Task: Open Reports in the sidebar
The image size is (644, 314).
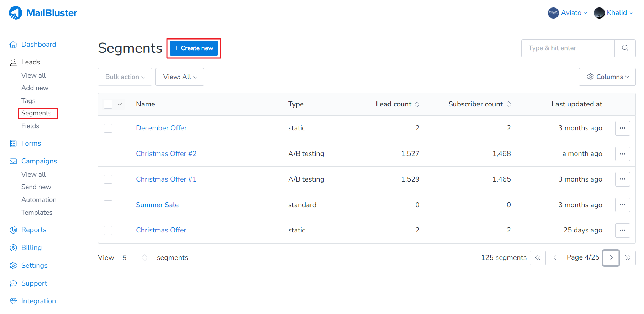Action: (x=34, y=230)
